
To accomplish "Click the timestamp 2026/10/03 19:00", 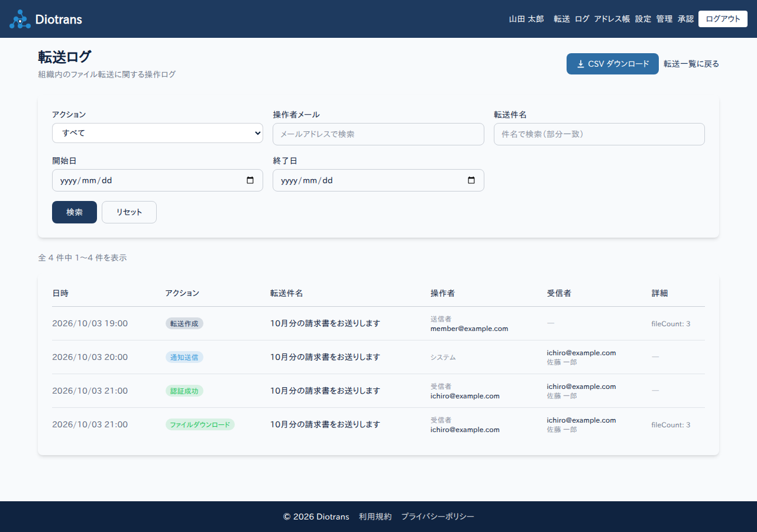I will [90, 323].
